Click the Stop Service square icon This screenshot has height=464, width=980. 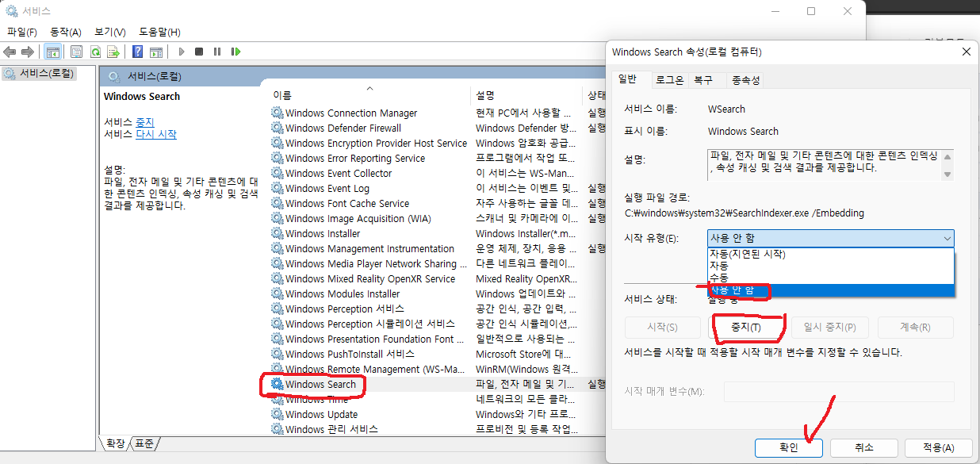pos(199,52)
